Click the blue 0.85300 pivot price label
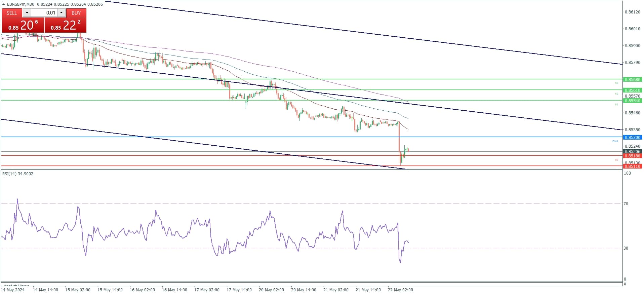Viewport: 644px width, 294px height. click(632, 137)
